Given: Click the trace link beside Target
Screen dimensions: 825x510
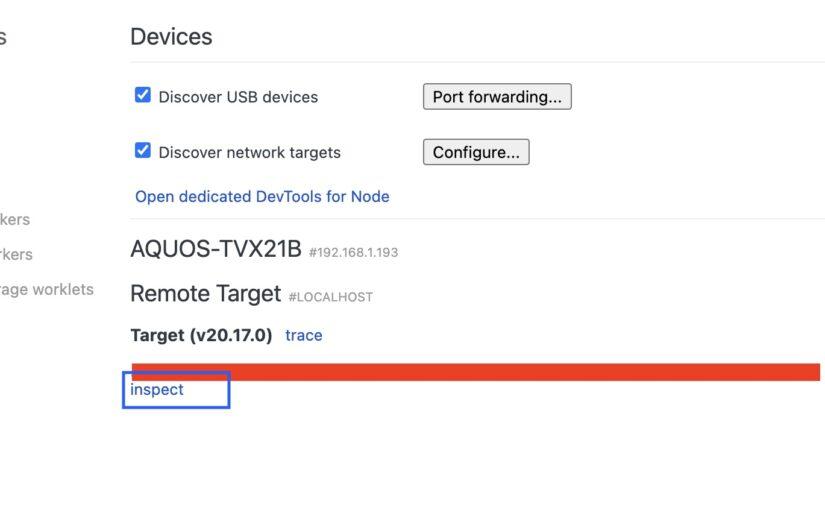Looking at the screenshot, I should (x=304, y=335).
